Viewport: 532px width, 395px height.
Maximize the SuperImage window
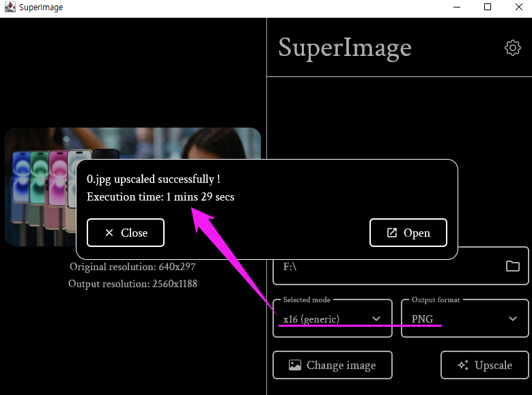point(488,7)
